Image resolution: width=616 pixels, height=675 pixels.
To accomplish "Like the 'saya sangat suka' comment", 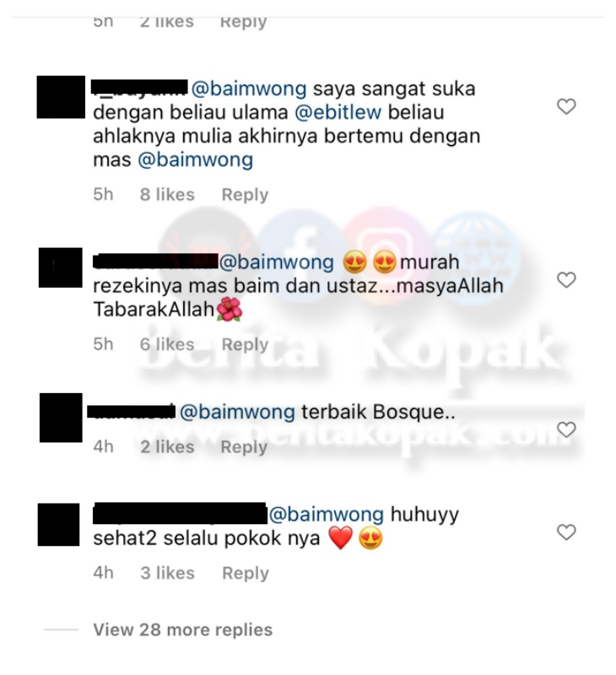I will 566,106.
